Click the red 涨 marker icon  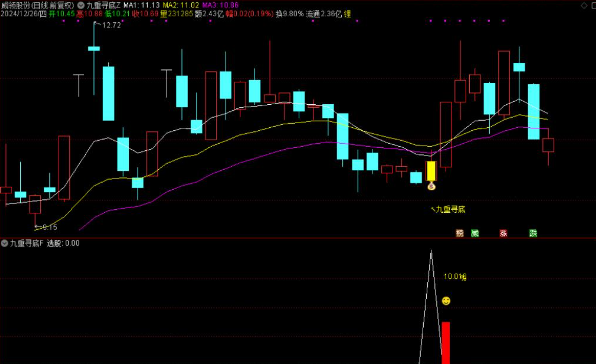[503, 233]
